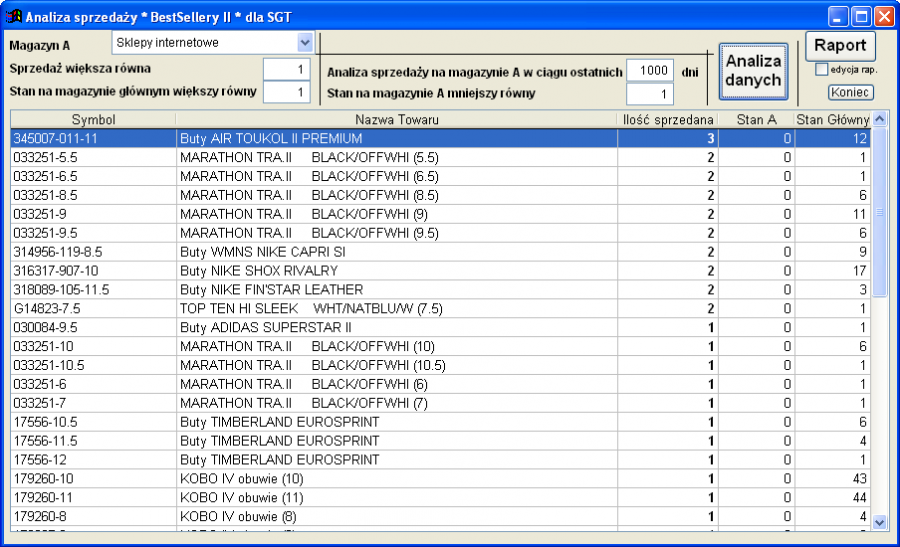
Task: Select Buty ADIDAS SUPERSTAR II
Action: 266,328
